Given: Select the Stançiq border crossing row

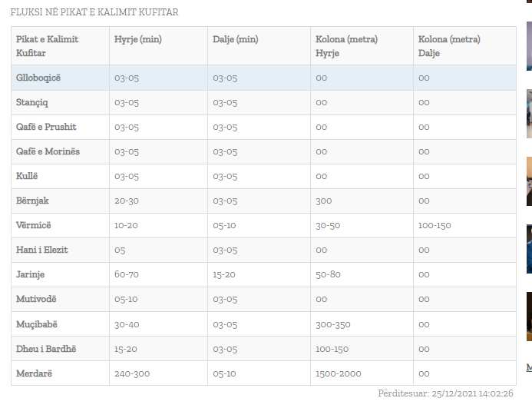Looking at the screenshot, I should point(32,102).
